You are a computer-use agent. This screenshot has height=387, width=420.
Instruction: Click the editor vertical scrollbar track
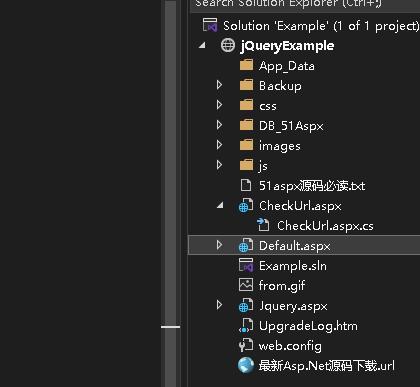tap(171, 193)
